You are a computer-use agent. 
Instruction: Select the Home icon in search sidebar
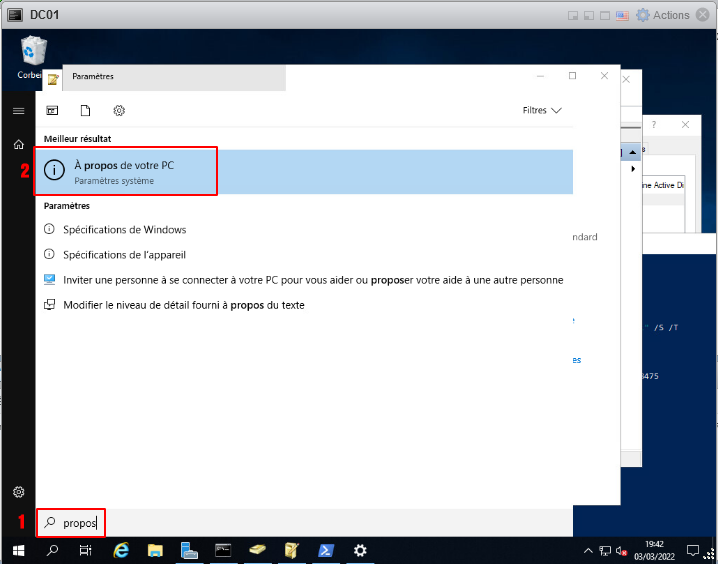(18, 145)
